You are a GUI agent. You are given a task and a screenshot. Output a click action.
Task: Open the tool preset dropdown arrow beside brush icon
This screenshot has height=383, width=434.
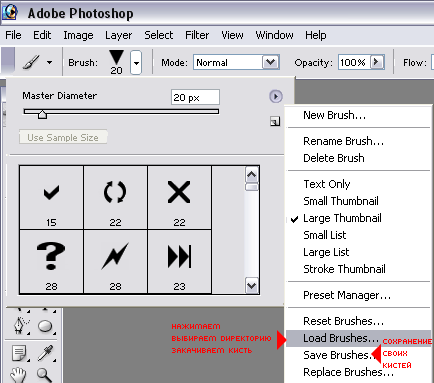coord(49,62)
